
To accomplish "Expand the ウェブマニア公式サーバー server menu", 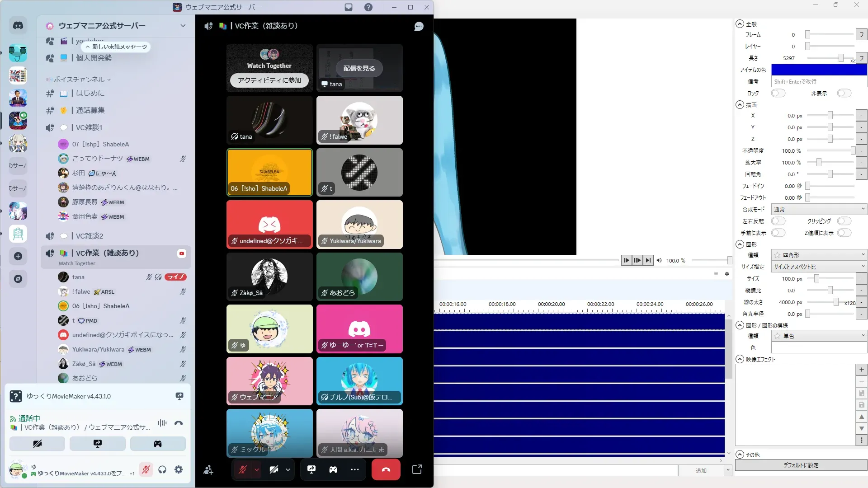I will [x=183, y=26].
